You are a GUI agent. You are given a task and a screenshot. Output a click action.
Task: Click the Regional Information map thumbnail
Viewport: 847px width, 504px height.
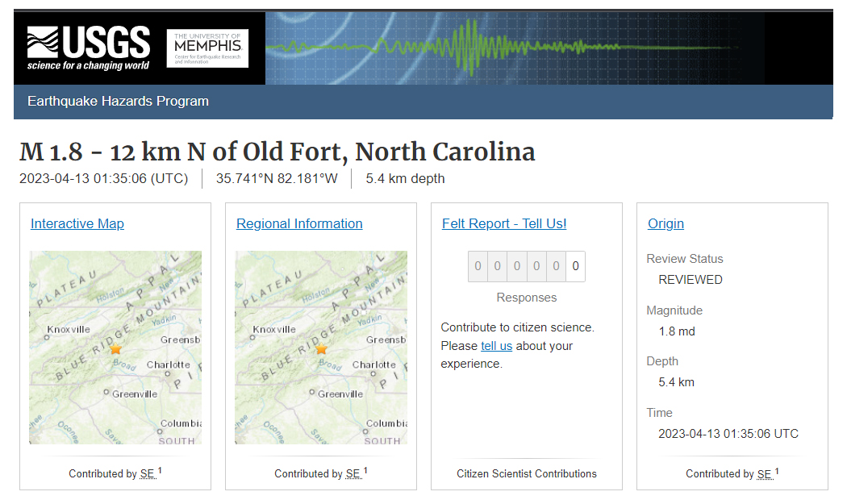click(x=321, y=348)
